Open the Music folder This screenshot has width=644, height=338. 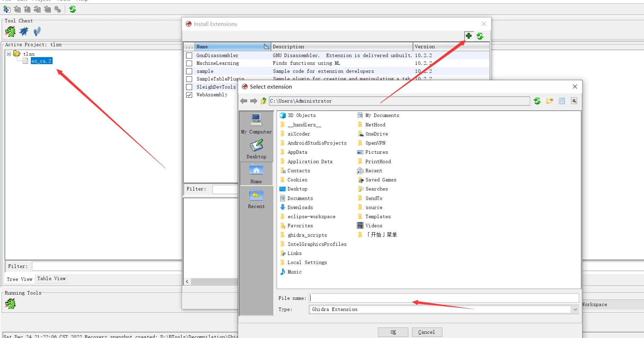point(291,272)
